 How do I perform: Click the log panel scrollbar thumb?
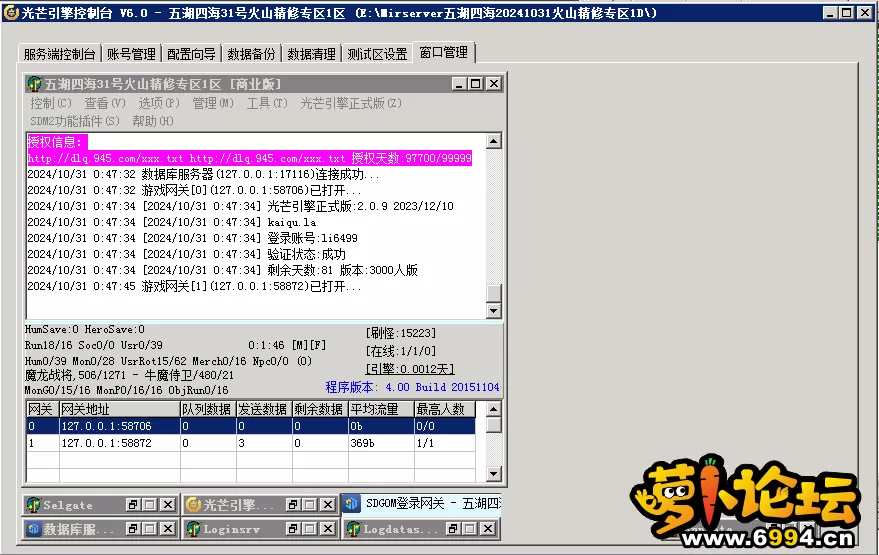pyautogui.click(x=493, y=293)
